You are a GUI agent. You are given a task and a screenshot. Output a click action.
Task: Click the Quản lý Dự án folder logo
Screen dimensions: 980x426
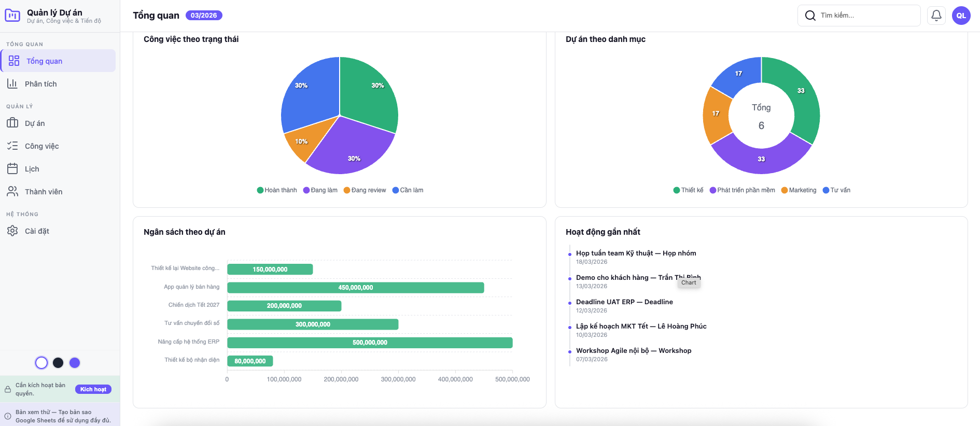[12, 16]
